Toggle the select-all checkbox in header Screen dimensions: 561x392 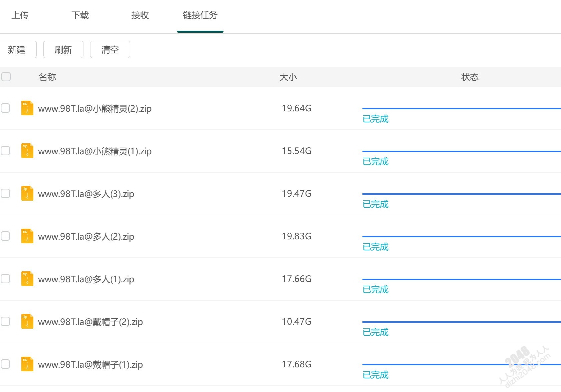click(6, 77)
